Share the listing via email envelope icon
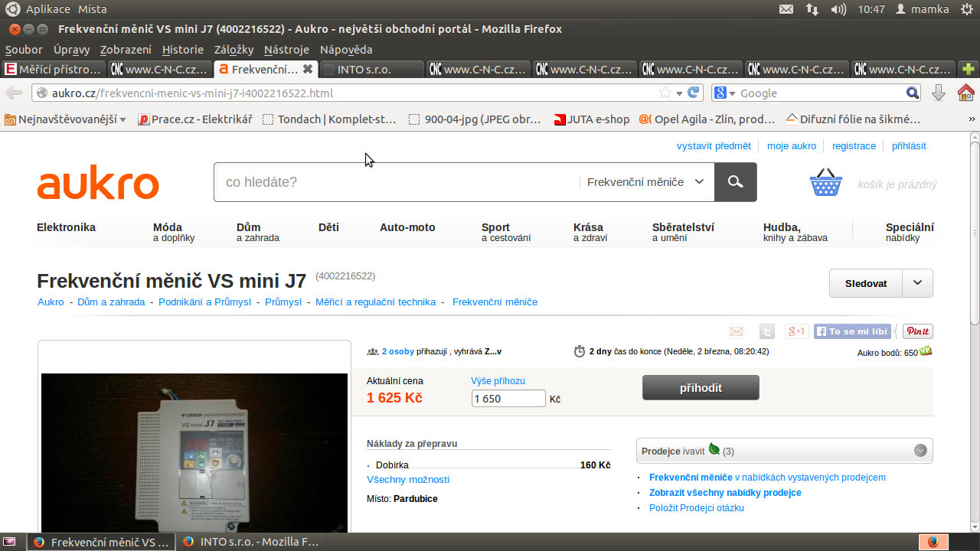 coord(737,331)
